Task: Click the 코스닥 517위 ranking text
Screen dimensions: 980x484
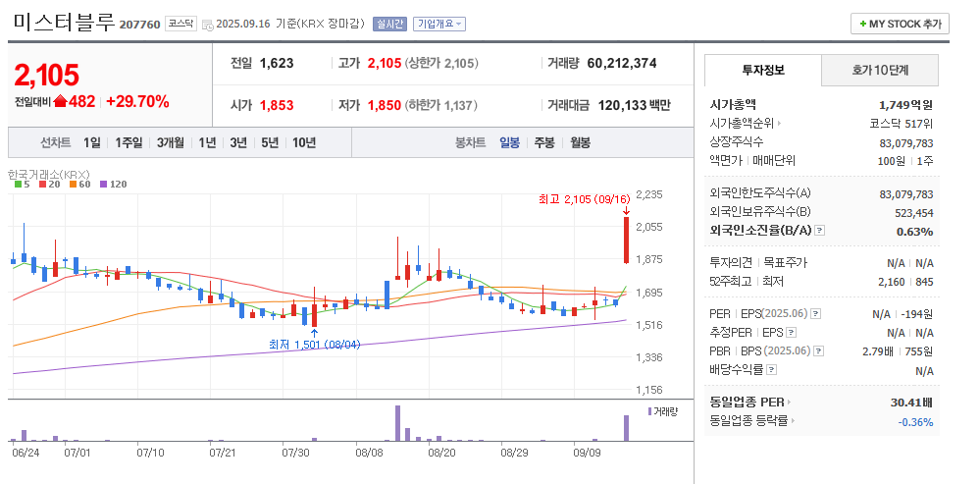Action: point(902,124)
